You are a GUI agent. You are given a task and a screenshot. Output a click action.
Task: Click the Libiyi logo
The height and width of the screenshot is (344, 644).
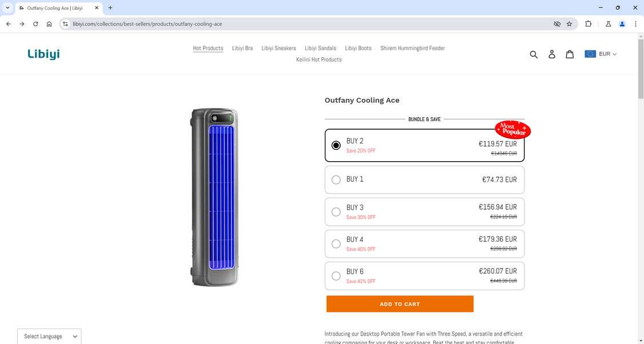point(43,54)
